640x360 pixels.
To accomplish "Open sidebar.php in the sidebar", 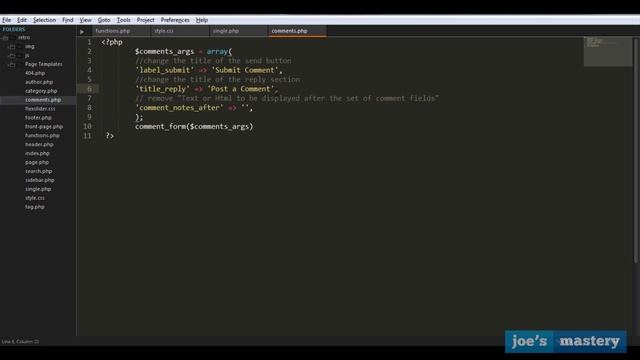I will (40, 180).
